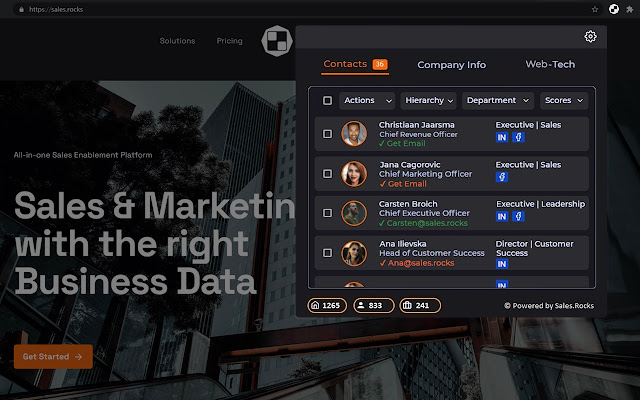Select Christiaan Jaarsma's checkbox
This screenshot has height=400, width=640.
(x=327, y=134)
